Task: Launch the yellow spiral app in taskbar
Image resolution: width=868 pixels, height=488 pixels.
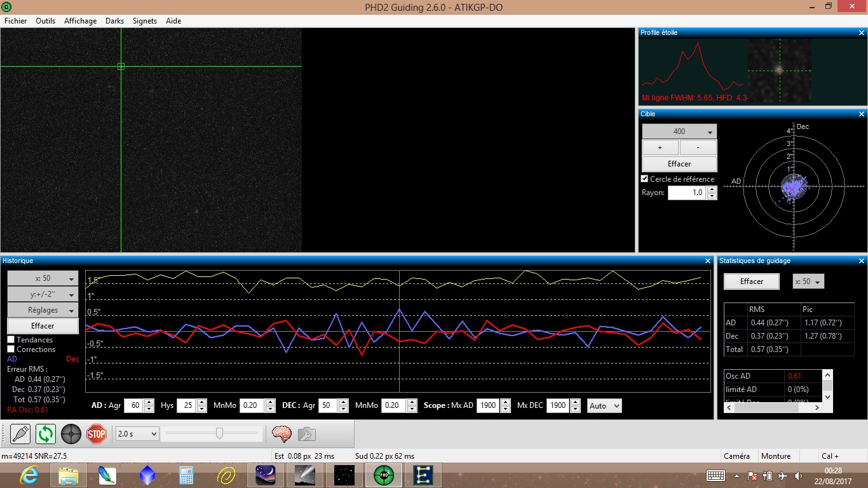Action: (226, 475)
